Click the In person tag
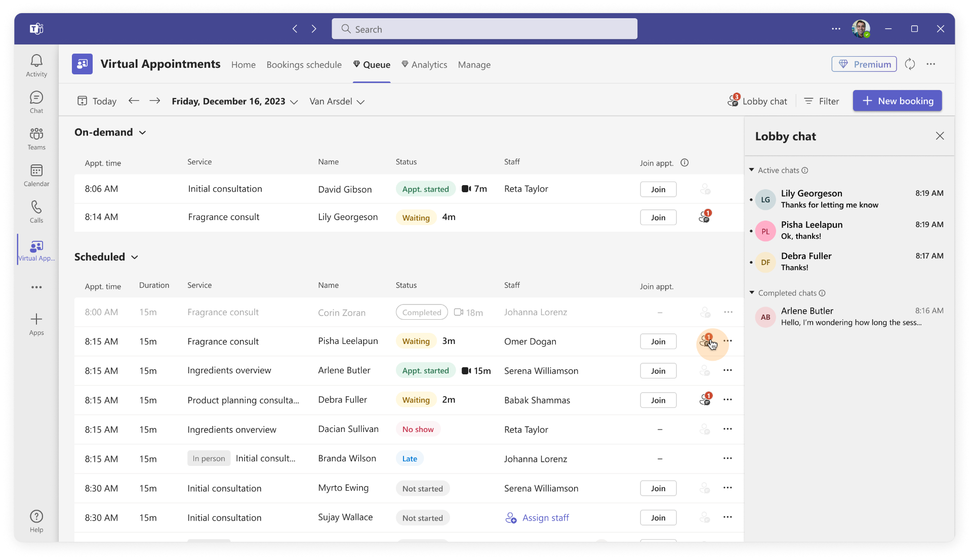972x560 pixels. coord(209,458)
